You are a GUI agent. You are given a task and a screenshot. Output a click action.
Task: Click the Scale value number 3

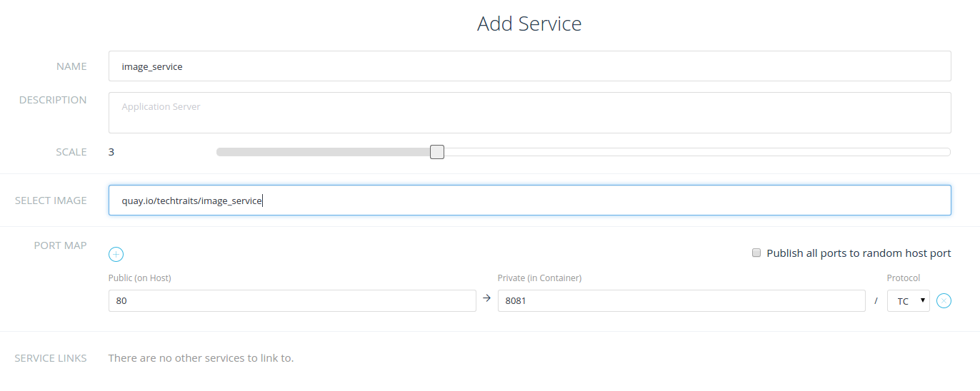click(111, 152)
